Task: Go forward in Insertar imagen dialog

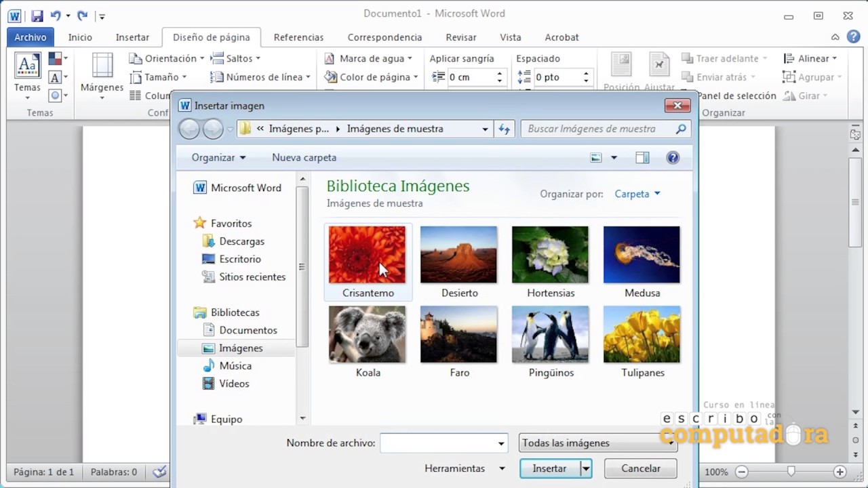Action: 213,129
